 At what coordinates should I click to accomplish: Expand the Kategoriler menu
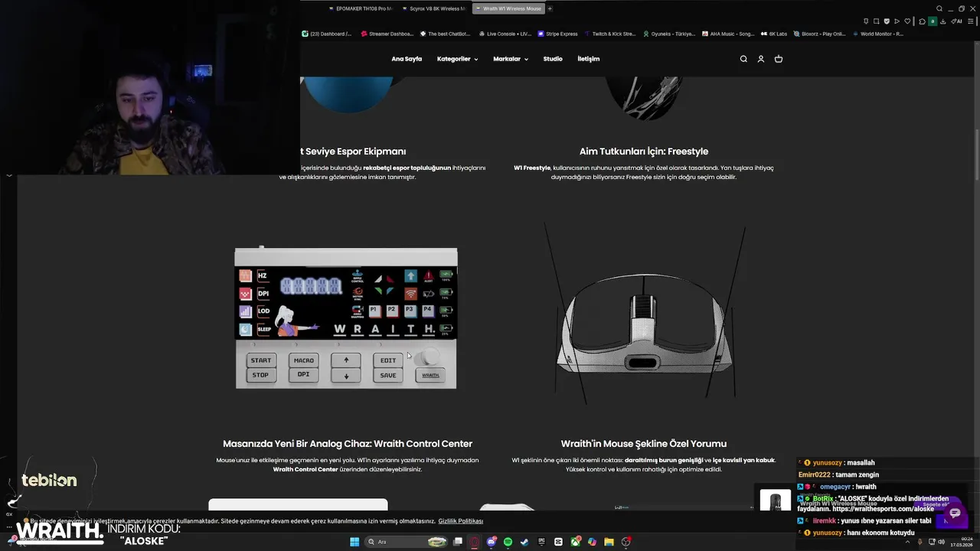[457, 59]
